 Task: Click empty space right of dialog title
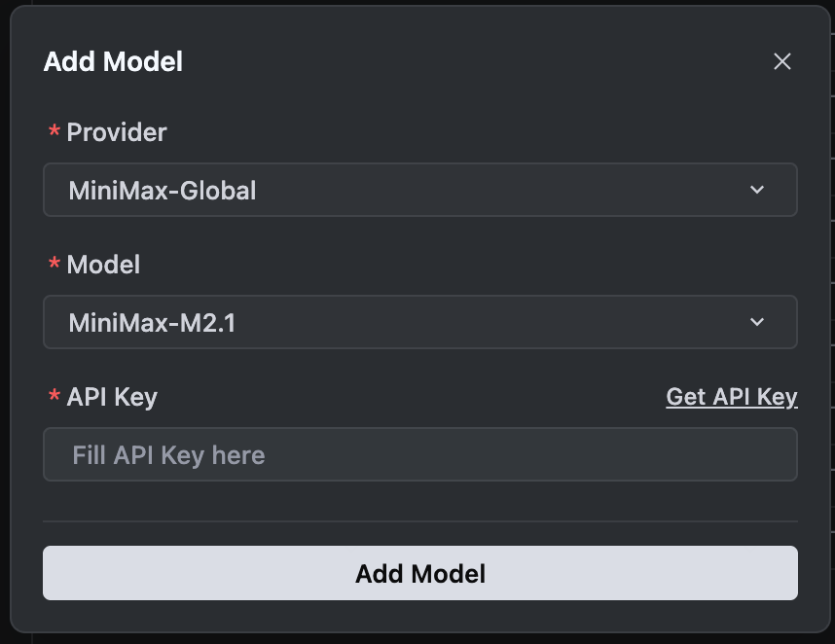tap(467, 62)
